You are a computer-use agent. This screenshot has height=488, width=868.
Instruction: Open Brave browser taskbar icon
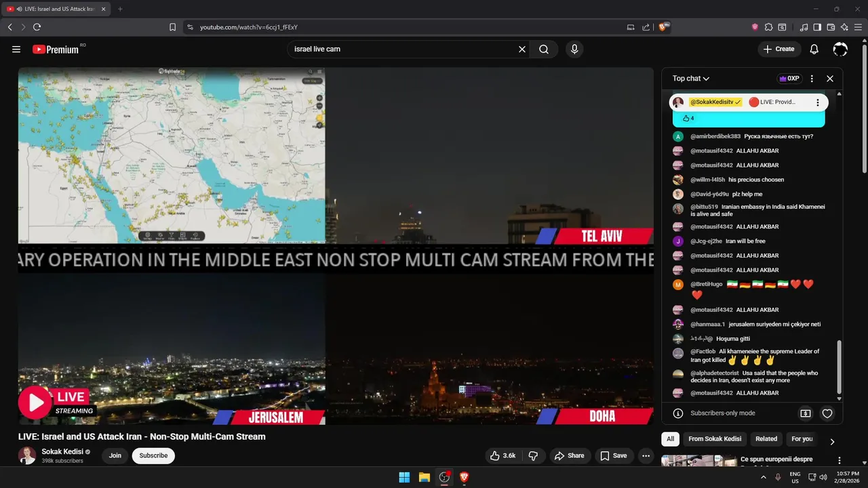pyautogui.click(x=464, y=477)
